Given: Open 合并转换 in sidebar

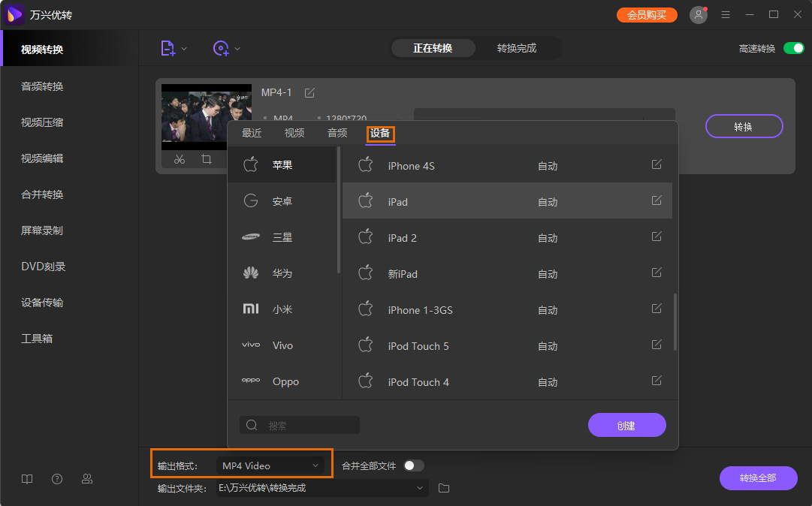Looking at the screenshot, I should (42, 194).
